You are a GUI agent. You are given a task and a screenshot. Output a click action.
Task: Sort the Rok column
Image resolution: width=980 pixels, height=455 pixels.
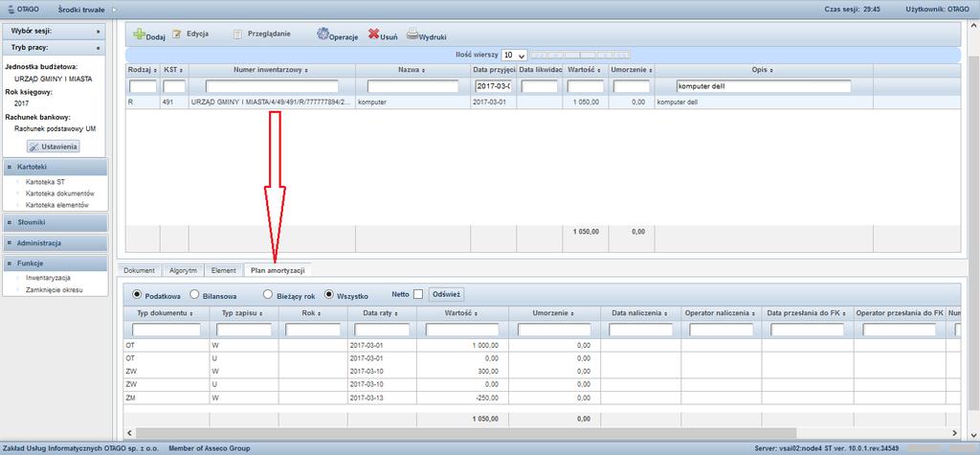click(320, 313)
